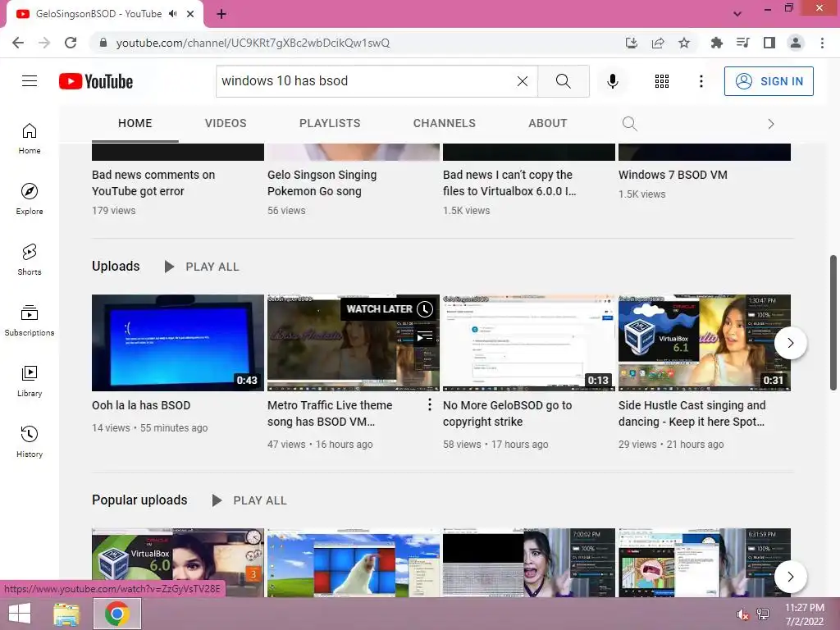Open Chrome profile avatar

point(796,43)
